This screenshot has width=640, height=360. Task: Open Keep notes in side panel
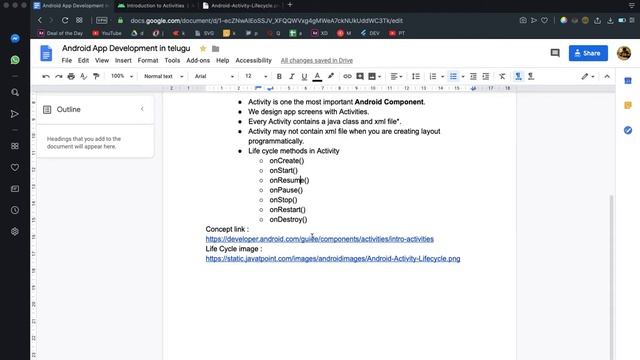pyautogui.click(x=628, y=105)
